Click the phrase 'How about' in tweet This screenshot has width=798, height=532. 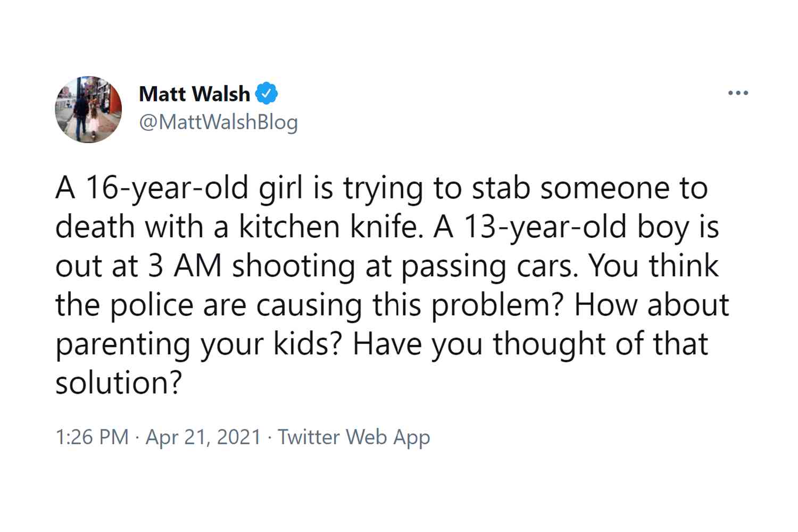click(652, 305)
